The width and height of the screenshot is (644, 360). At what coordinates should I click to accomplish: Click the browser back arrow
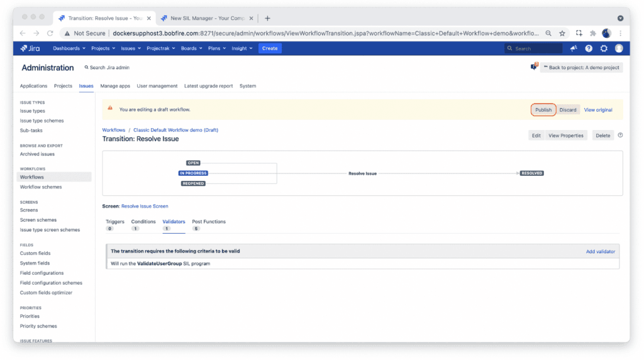click(23, 33)
